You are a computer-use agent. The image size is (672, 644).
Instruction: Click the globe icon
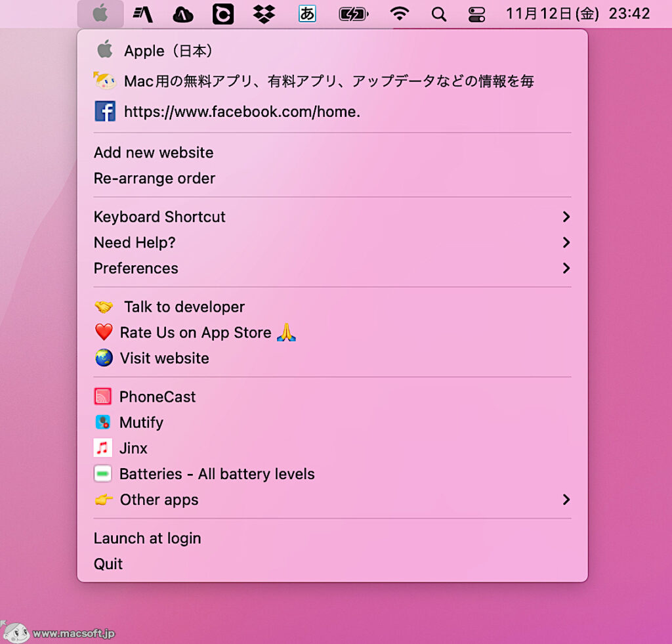104,358
